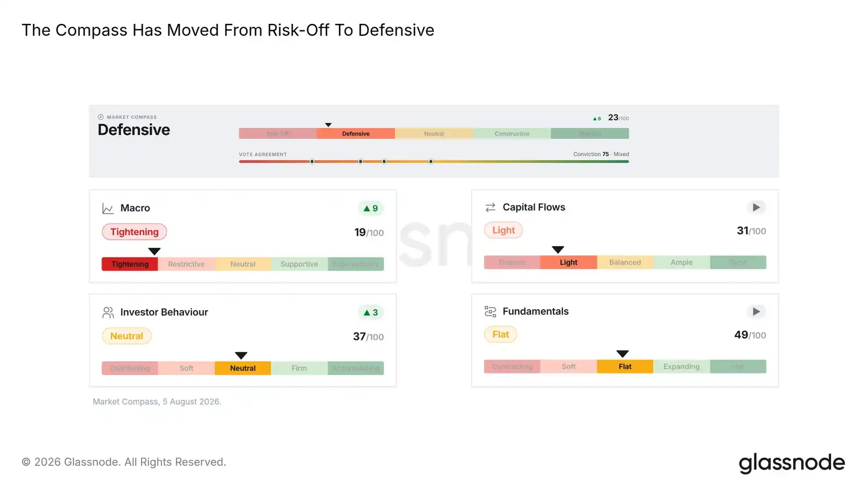The image size is (868, 488).
Task: Click the Capital Flows exchange arrows icon
Action: click(x=490, y=207)
